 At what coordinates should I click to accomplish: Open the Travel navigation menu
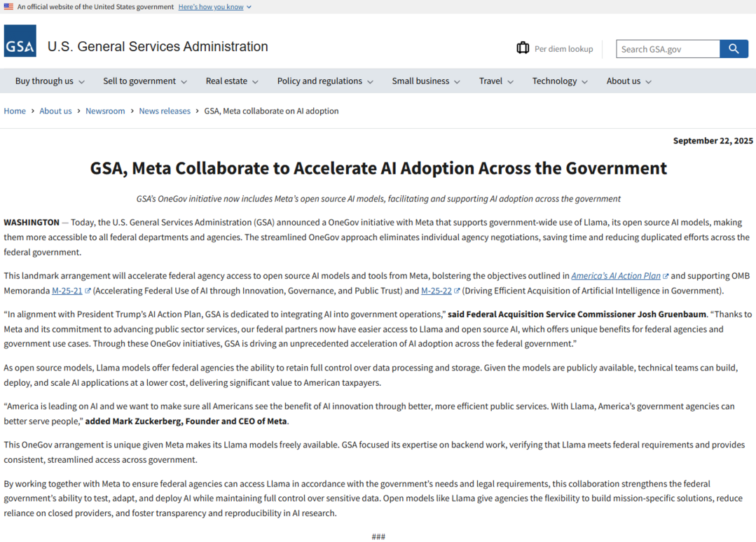[x=496, y=81]
